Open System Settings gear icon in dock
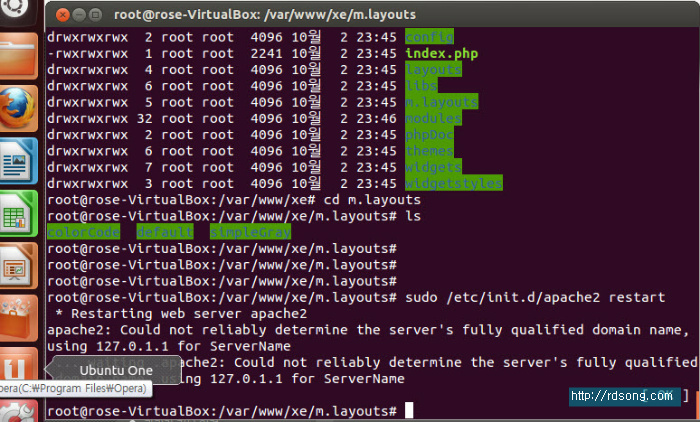 (17, 412)
